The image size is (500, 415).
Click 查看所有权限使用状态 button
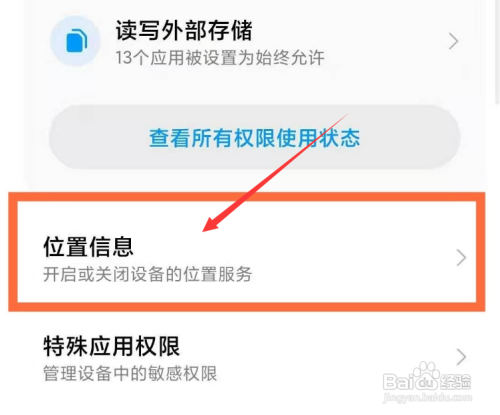pos(255,137)
